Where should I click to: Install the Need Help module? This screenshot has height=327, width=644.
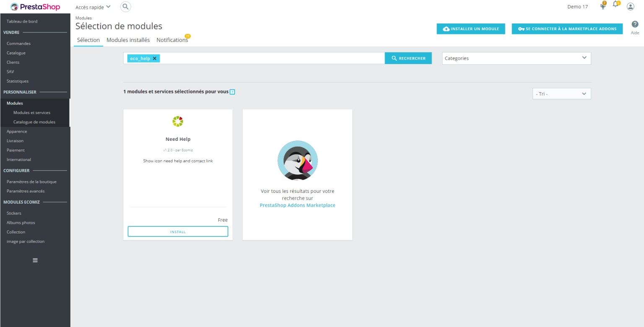click(x=178, y=232)
